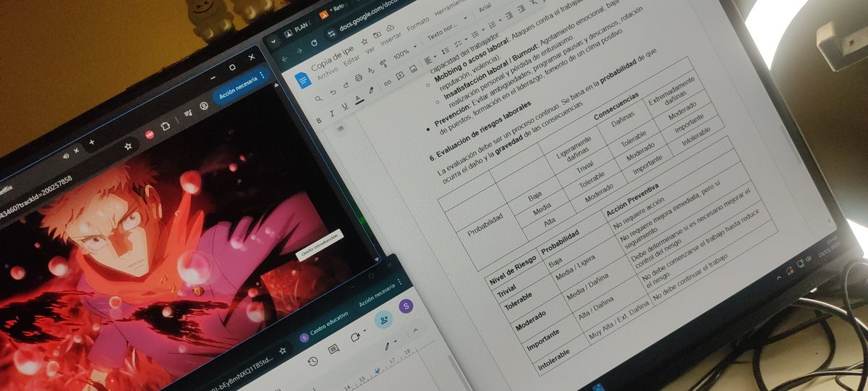The image size is (868, 391).
Task: Print the document with the printer icon
Action: [x=359, y=77]
